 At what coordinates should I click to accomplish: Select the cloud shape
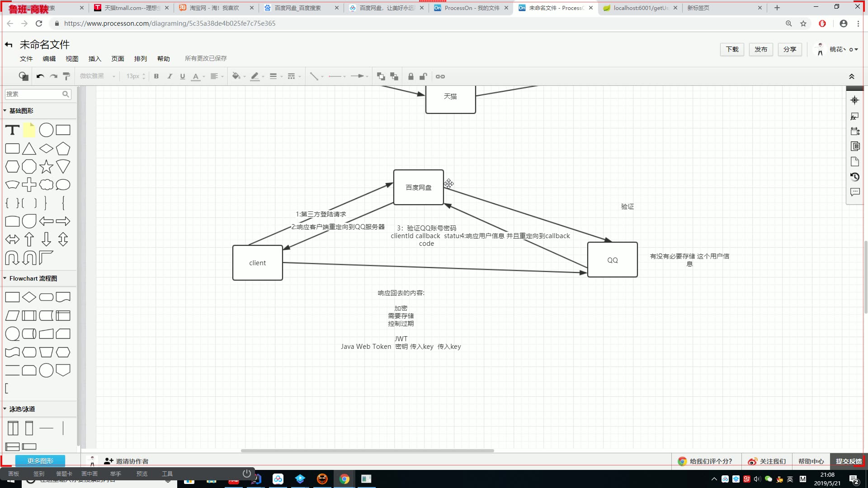click(x=46, y=185)
